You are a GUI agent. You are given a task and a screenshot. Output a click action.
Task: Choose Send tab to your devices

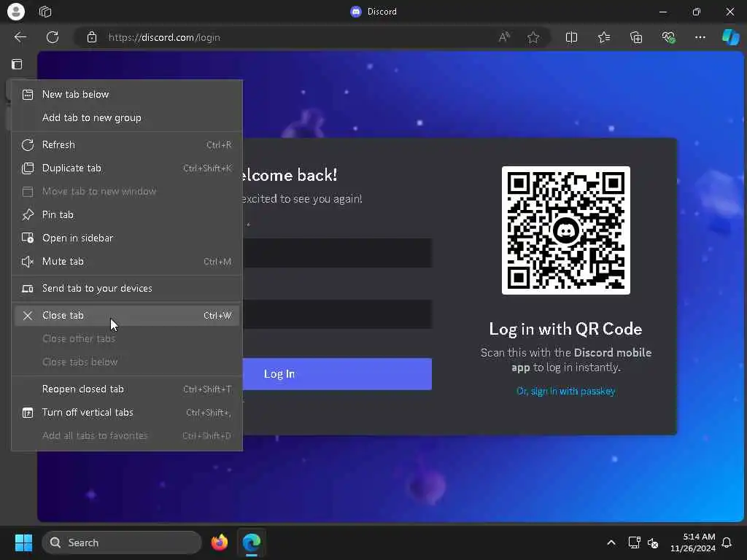(127, 289)
